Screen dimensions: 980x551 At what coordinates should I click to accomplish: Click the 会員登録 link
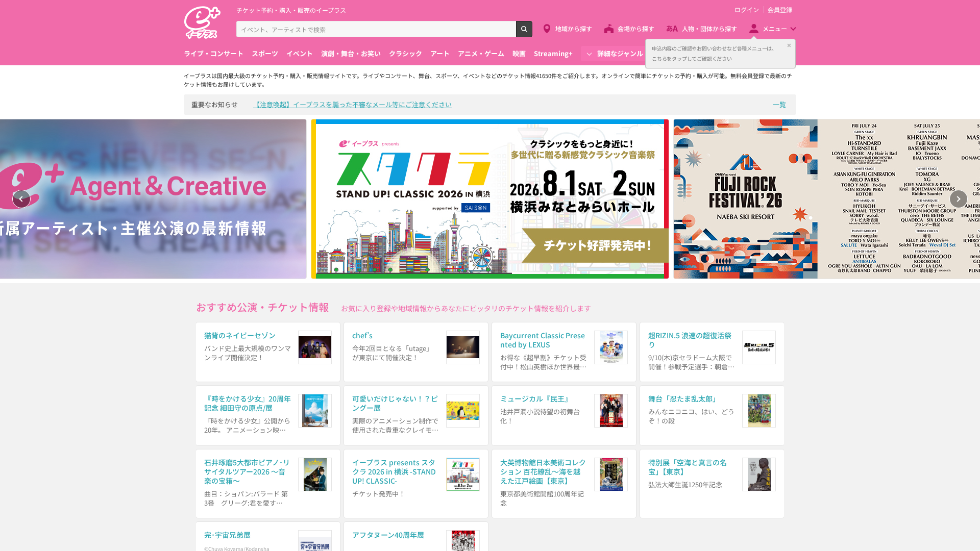coord(780,10)
